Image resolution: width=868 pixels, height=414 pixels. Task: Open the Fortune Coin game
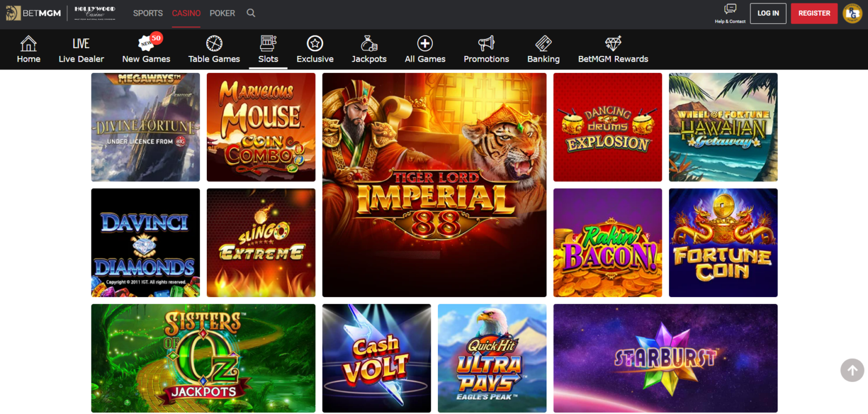723,243
